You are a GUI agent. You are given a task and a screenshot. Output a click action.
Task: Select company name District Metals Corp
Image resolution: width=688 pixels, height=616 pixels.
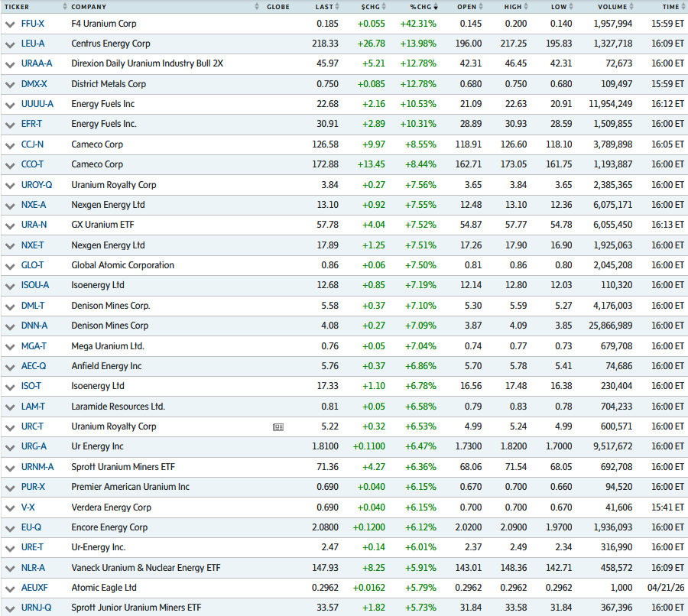(x=109, y=84)
